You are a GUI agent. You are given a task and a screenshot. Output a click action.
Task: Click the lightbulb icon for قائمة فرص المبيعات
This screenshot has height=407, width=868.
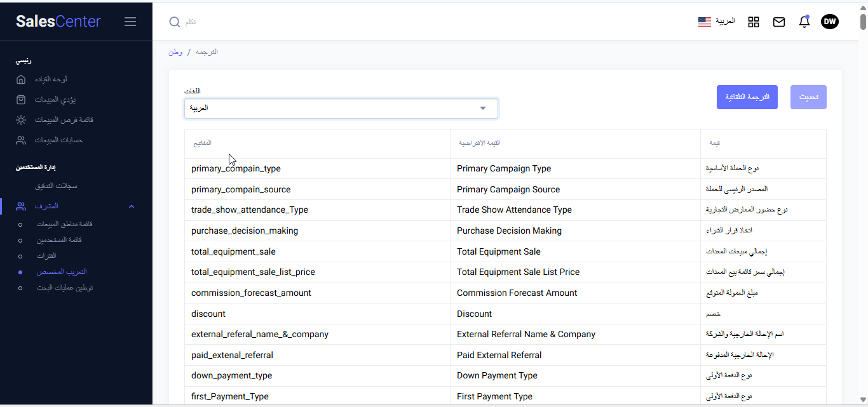pyautogui.click(x=21, y=120)
